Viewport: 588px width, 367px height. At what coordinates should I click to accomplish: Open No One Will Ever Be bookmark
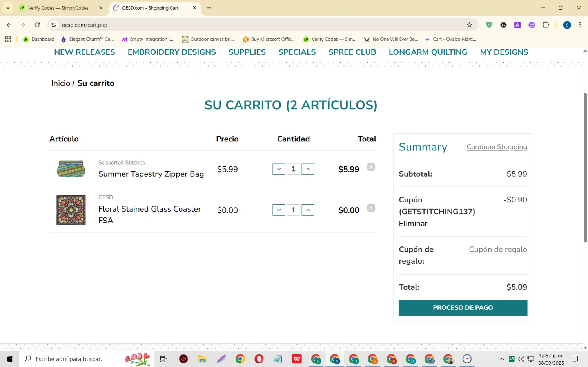tap(391, 39)
